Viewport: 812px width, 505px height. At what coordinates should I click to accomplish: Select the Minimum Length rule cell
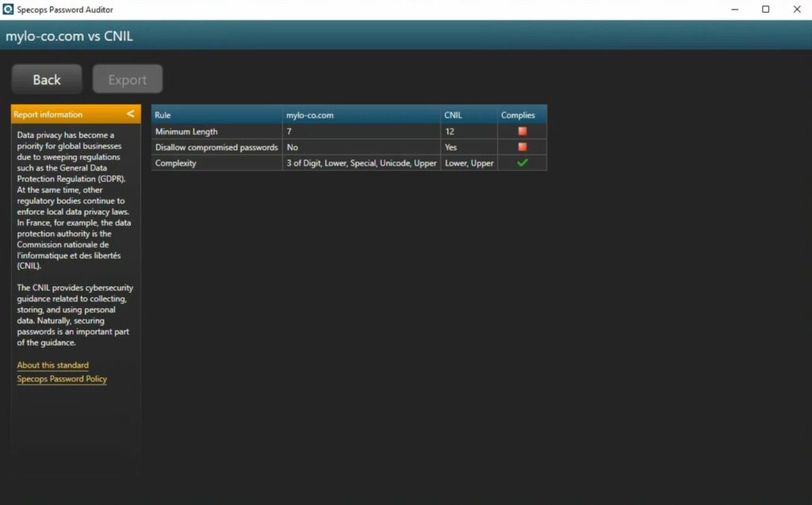click(x=217, y=132)
